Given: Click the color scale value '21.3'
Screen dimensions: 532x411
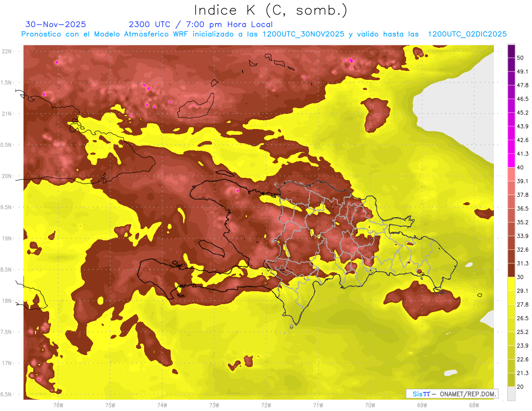Looking at the screenshot, I should pyautogui.click(x=523, y=373).
